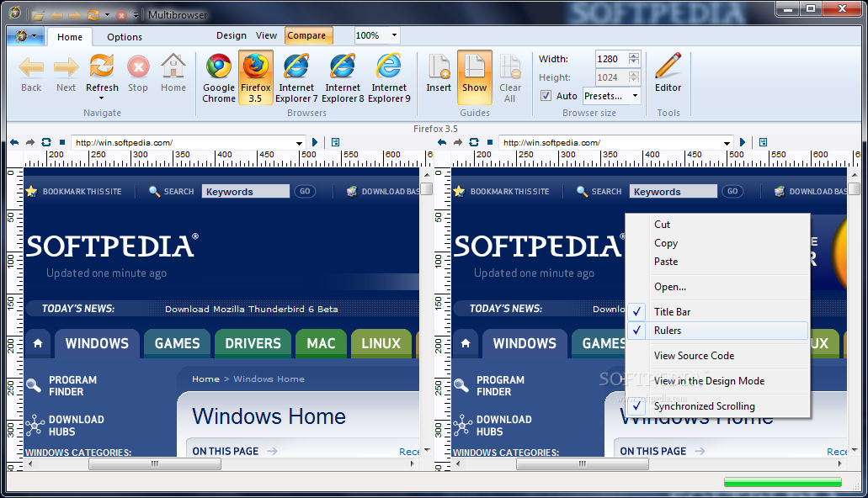Click left pane go arrow beside URL
The image size is (868, 498).
(x=315, y=142)
